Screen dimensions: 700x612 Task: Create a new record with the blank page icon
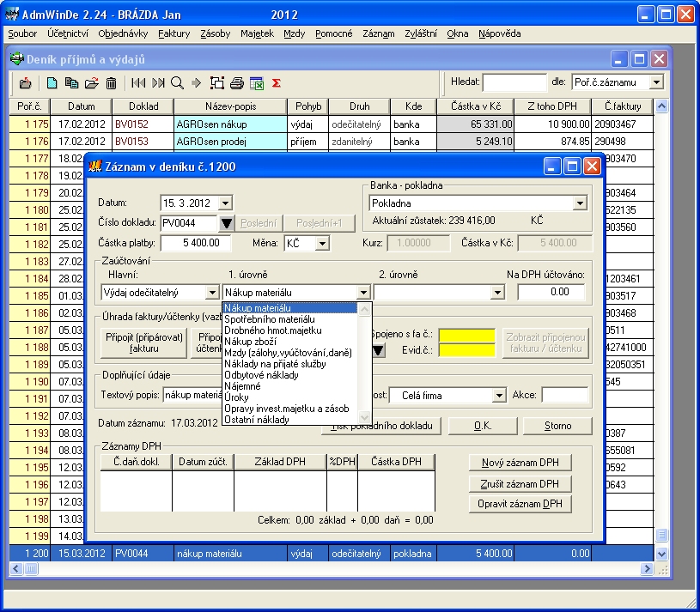click(52, 83)
